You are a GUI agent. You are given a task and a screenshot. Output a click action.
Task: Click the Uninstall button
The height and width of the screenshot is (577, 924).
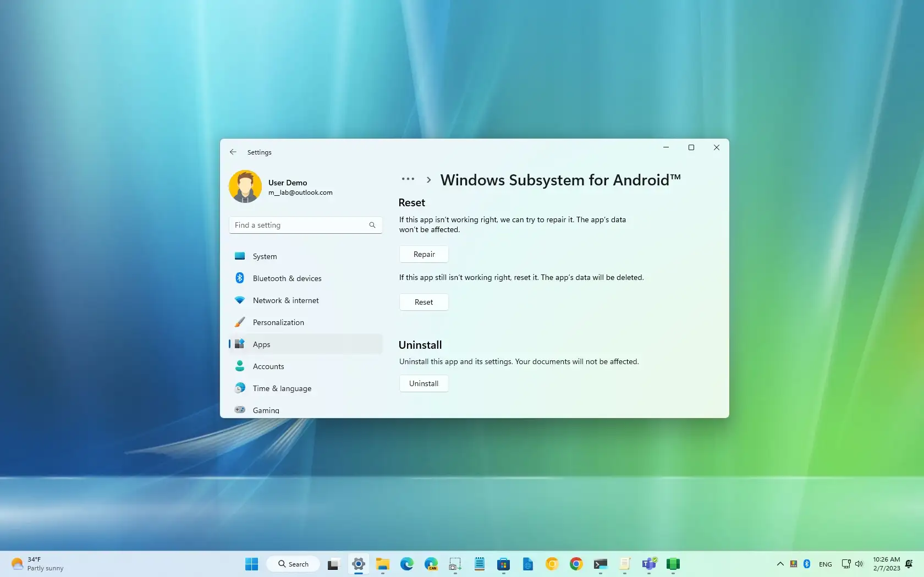(423, 383)
